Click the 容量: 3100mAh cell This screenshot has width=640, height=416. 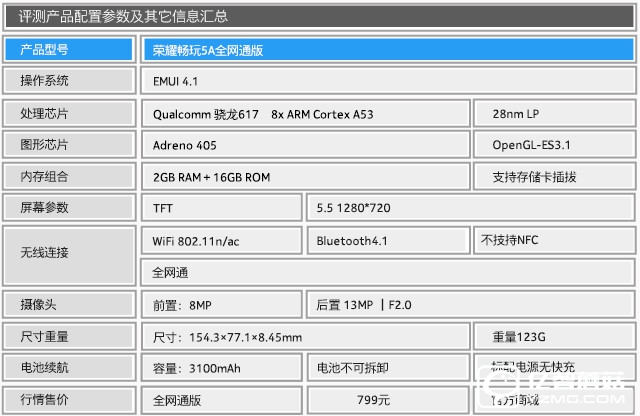pyautogui.click(x=222, y=368)
